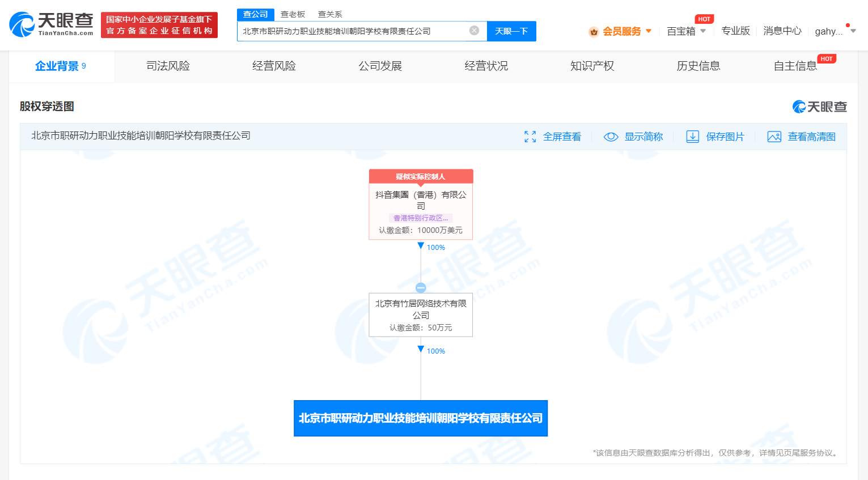The height and width of the screenshot is (480, 868).
Task: Click the fullscreen expand icon
Action: tap(530, 137)
